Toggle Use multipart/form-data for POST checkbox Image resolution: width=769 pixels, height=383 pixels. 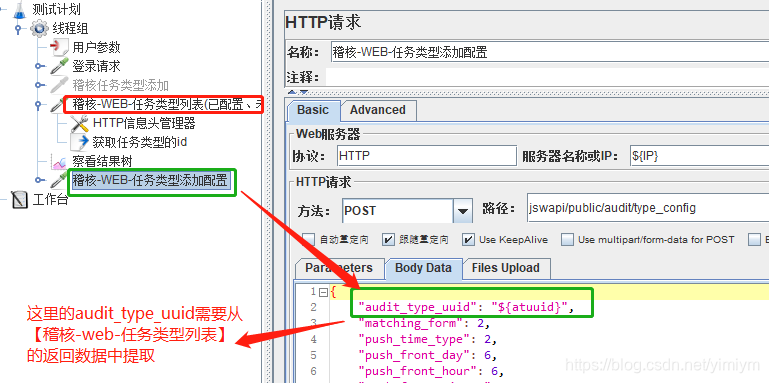[x=567, y=239]
